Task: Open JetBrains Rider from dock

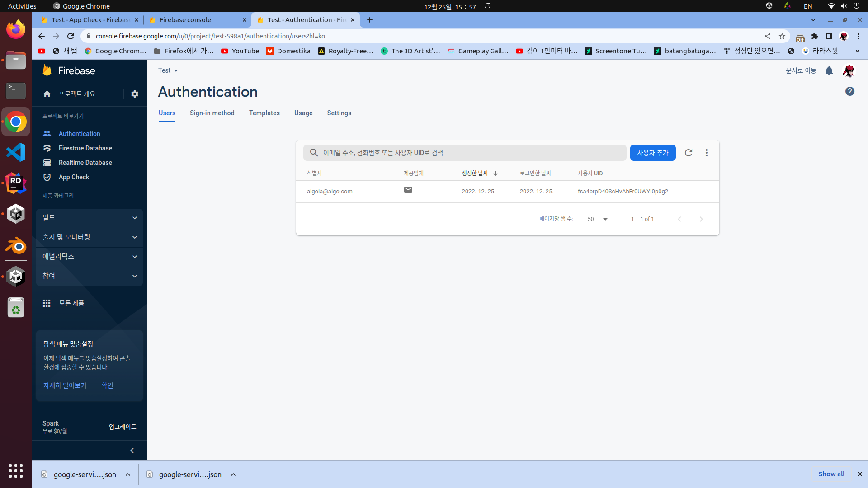Action: click(x=16, y=183)
